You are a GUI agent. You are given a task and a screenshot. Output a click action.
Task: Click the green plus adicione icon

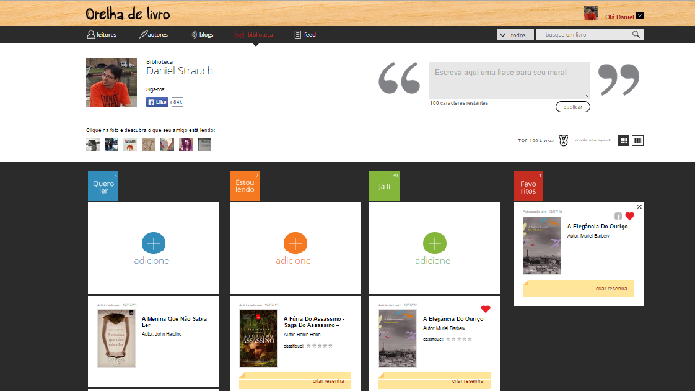pyautogui.click(x=434, y=243)
